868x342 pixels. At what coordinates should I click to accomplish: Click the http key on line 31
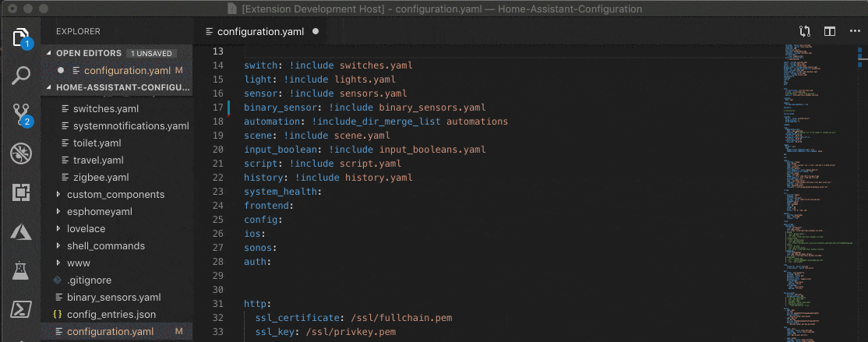(256, 303)
